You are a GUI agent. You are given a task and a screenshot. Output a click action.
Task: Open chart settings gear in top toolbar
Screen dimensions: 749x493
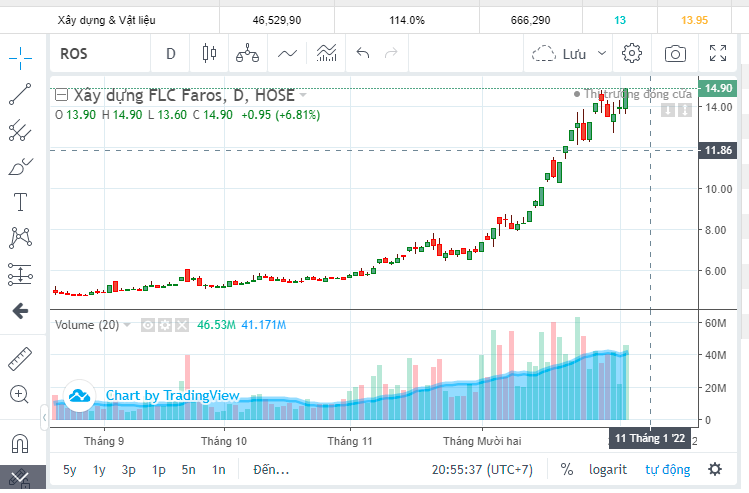pos(631,53)
